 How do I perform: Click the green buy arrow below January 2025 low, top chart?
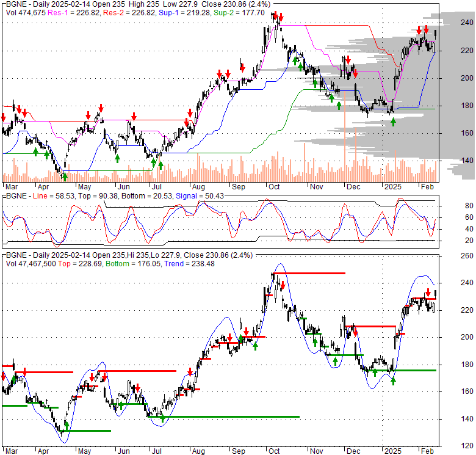point(393,122)
